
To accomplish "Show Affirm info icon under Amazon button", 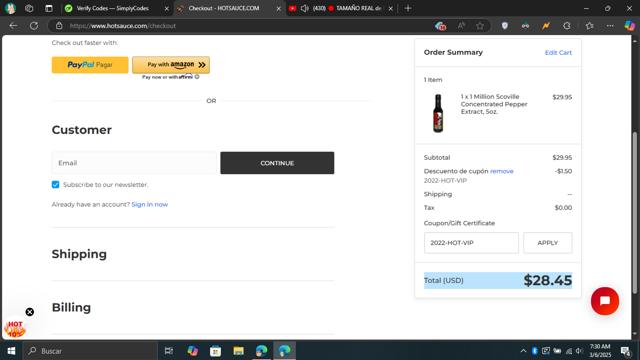I will pyautogui.click(x=197, y=77).
